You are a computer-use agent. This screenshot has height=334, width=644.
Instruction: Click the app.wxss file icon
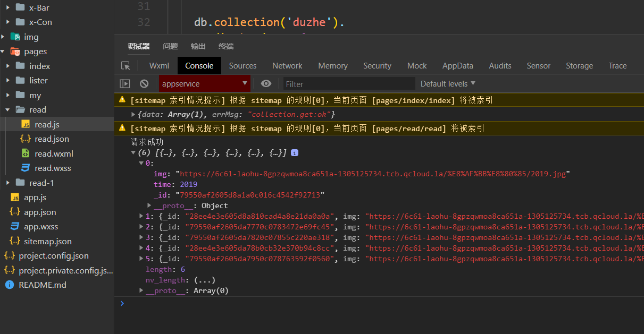[x=15, y=227]
